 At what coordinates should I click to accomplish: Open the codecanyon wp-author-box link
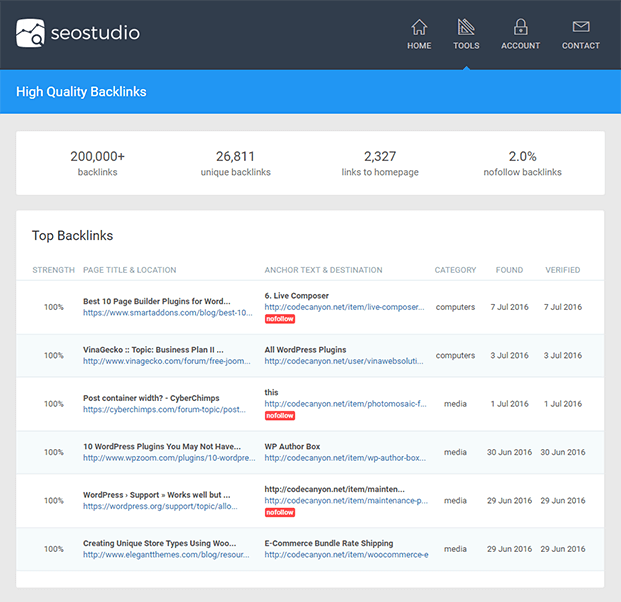tap(345, 458)
